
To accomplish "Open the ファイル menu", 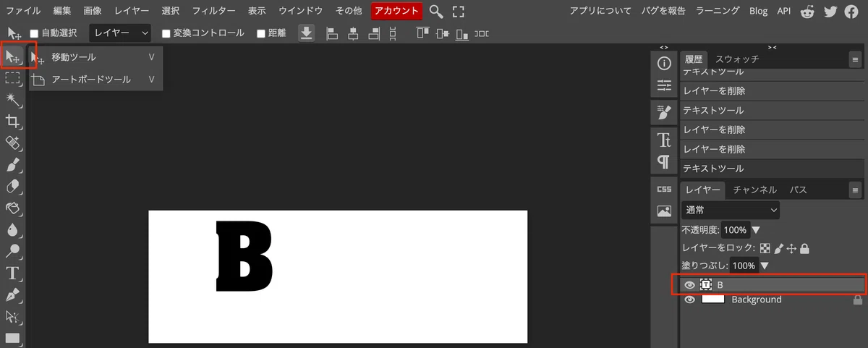I will [23, 11].
